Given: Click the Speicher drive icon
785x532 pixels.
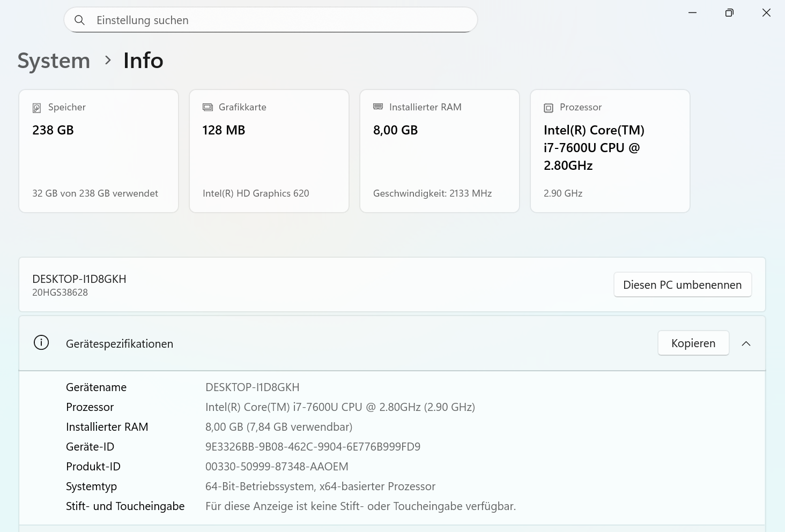Looking at the screenshot, I should click(36, 108).
